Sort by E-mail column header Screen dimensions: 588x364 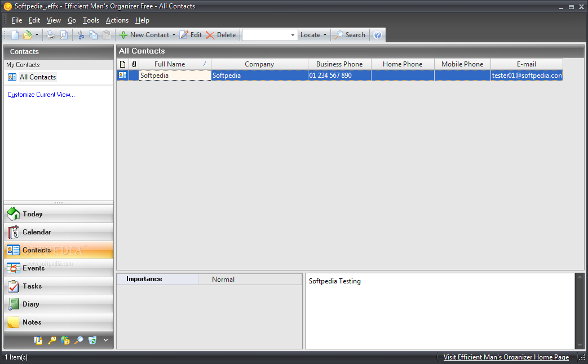(x=527, y=64)
